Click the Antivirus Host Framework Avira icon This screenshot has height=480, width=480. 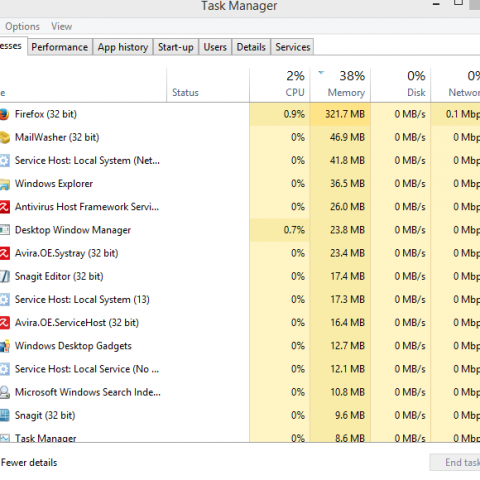[5, 207]
